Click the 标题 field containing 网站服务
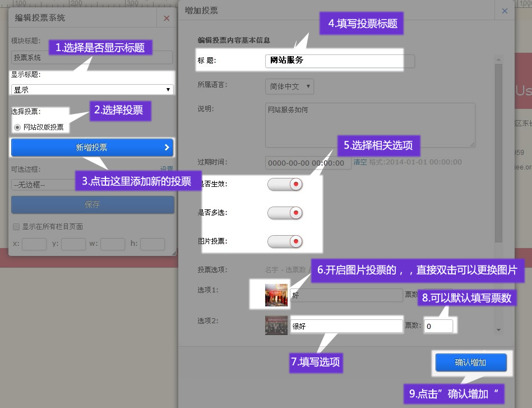Image resolution: width=532 pixels, height=408 pixels. point(334,61)
